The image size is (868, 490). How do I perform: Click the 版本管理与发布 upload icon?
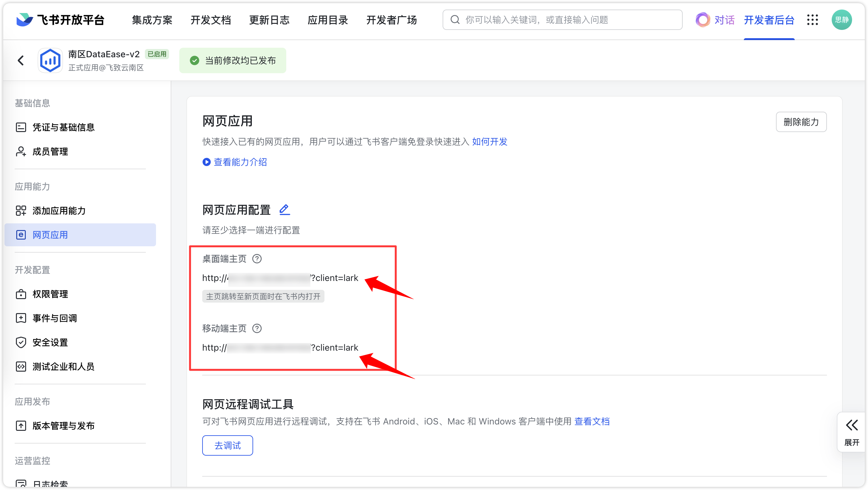pos(21,426)
